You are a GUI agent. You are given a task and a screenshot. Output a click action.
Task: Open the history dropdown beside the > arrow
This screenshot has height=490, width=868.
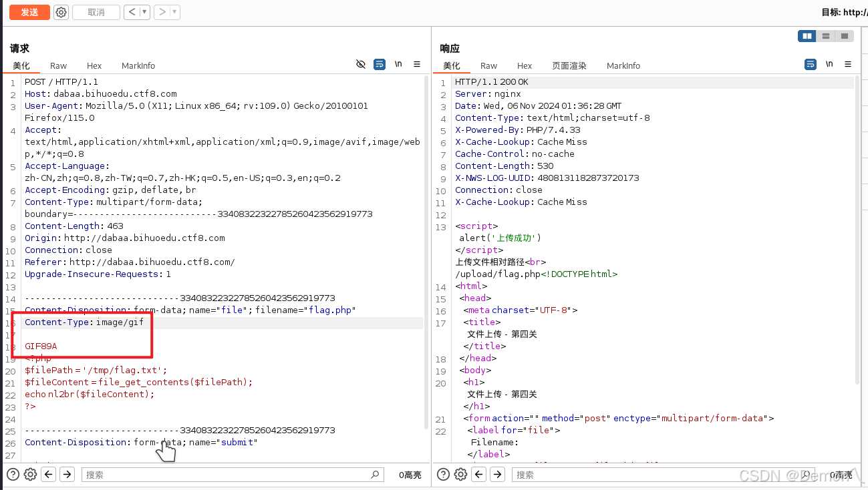pos(175,12)
